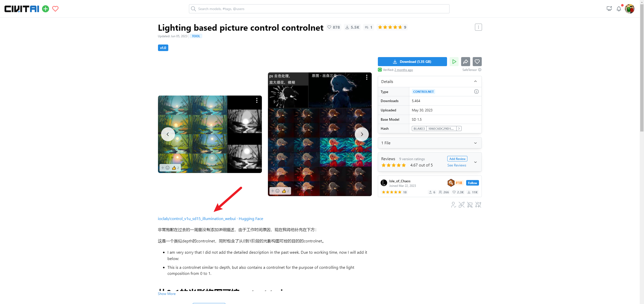Image resolution: width=644 pixels, height=304 pixels.
Task: Click the red heart support icon
Action: [55, 9]
